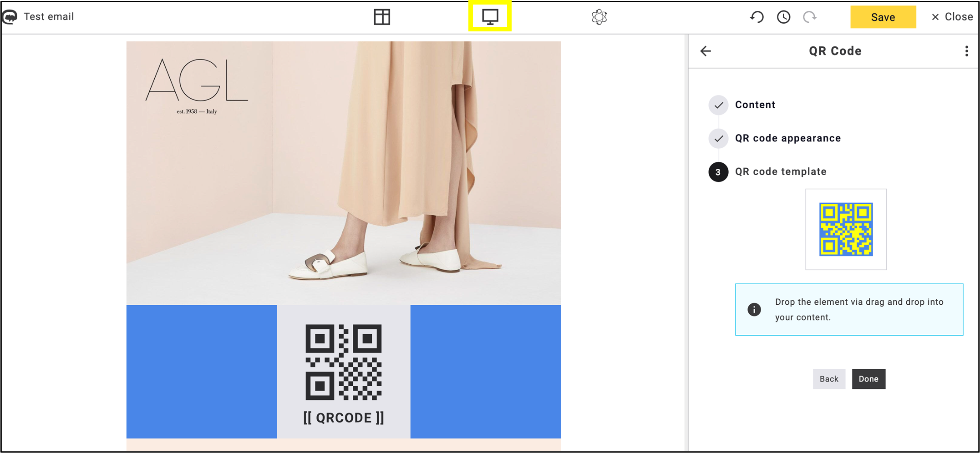This screenshot has width=980, height=453.
Task: Click the Content step checkmark circle
Action: (x=718, y=105)
